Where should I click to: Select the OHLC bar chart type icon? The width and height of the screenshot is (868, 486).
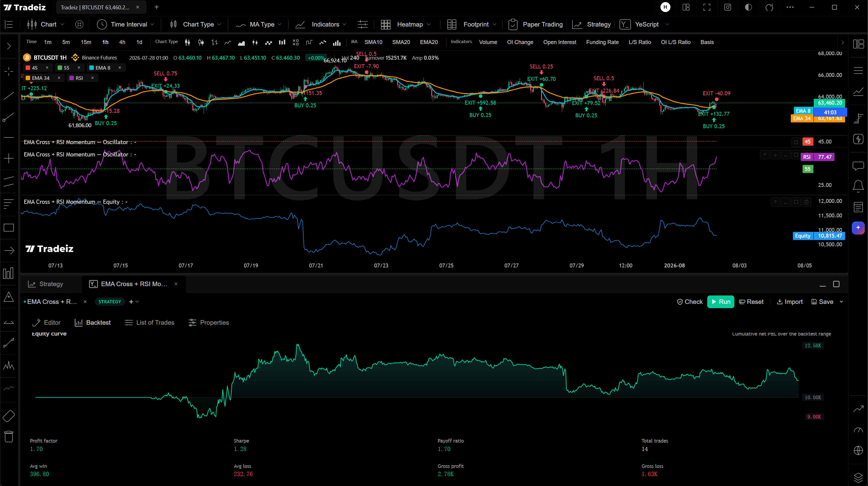[215, 42]
